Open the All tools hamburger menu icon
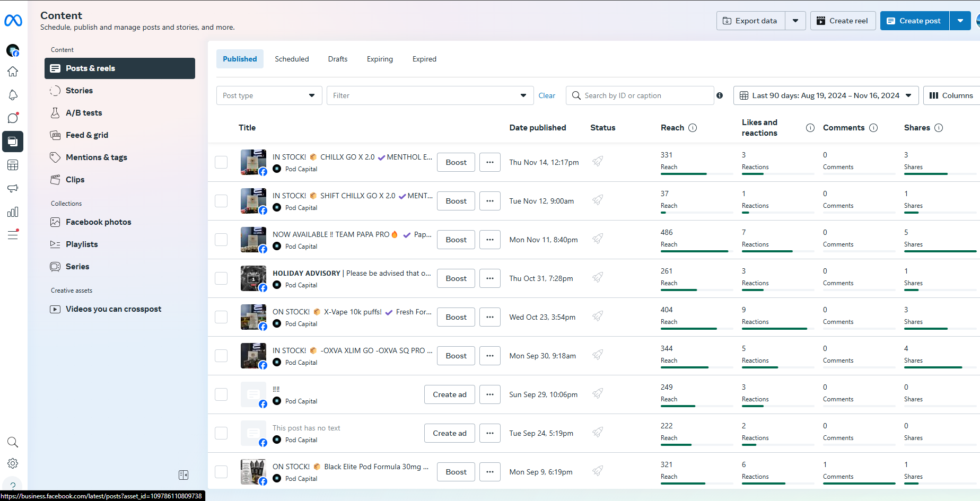Screen dimensions: 980x501 13,235
